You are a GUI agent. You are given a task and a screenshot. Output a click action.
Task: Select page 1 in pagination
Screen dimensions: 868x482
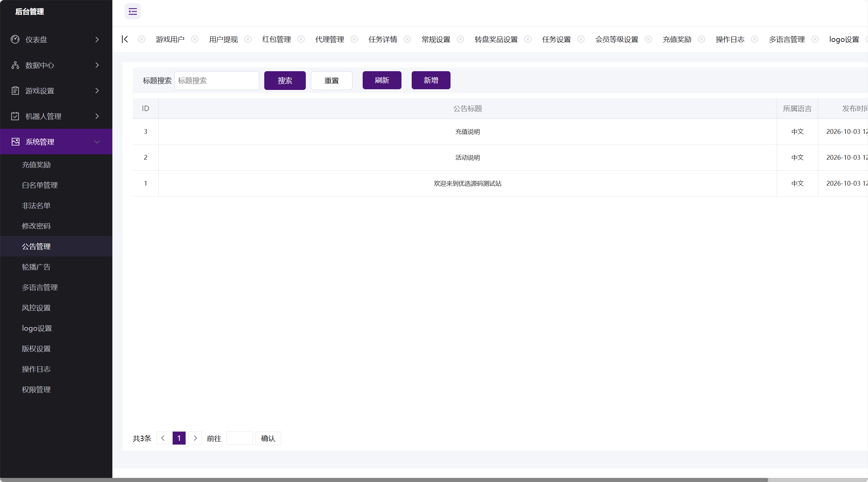pos(179,438)
